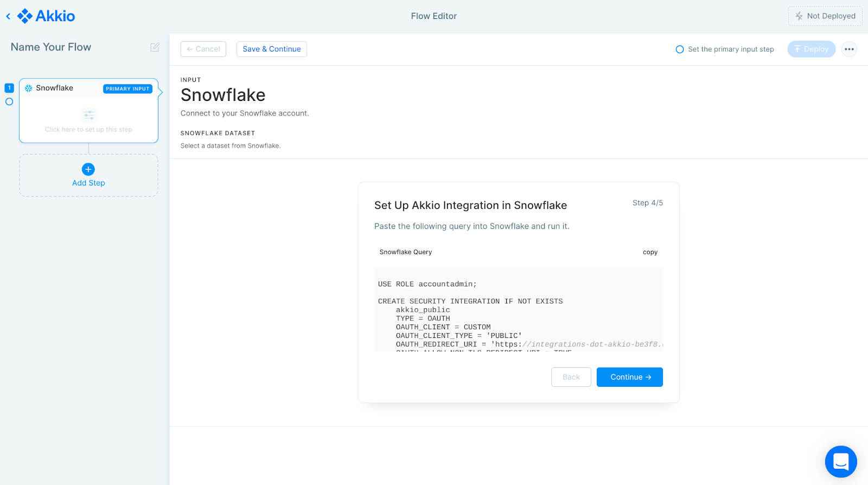This screenshot has height=485, width=868.
Task: Go back using the left chevron
Action: click(8, 16)
